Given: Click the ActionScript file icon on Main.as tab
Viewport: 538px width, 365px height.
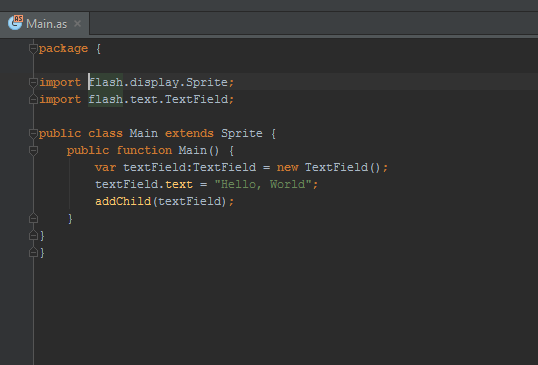Looking at the screenshot, I should [15, 23].
